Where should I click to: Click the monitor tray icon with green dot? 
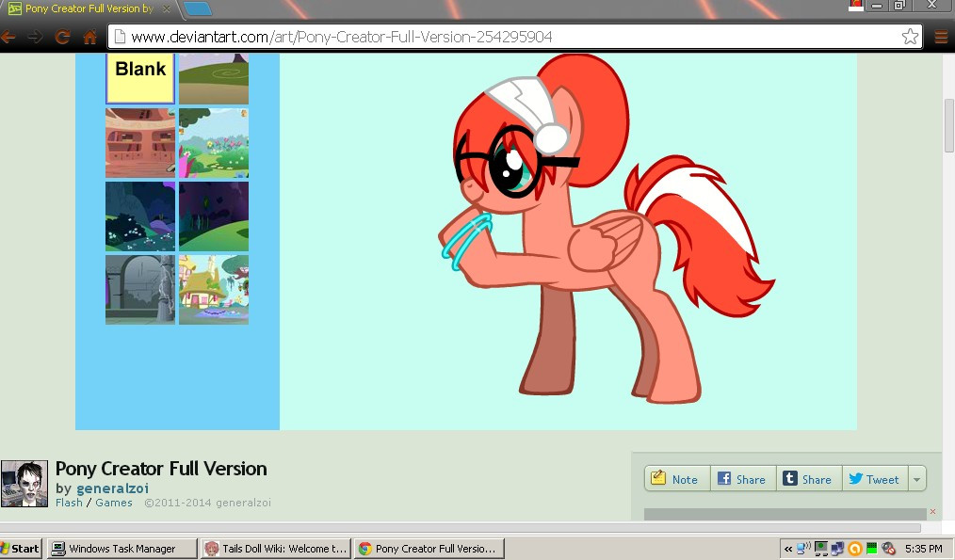821,549
